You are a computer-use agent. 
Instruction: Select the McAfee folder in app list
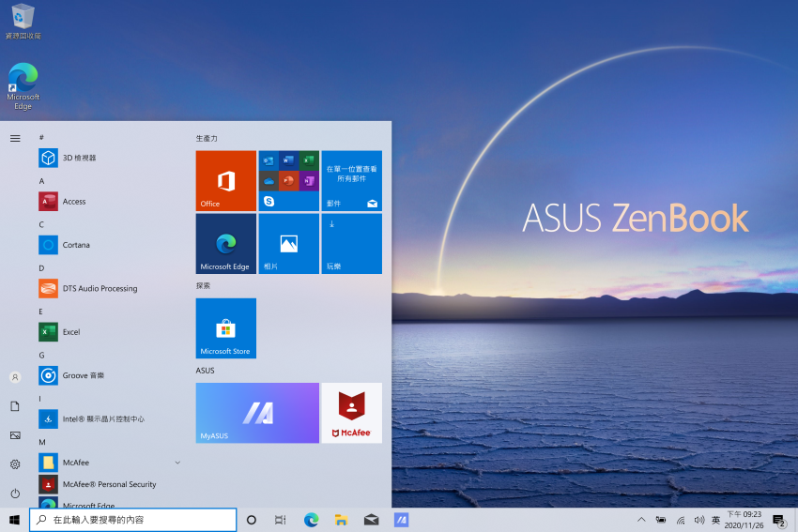pos(110,463)
